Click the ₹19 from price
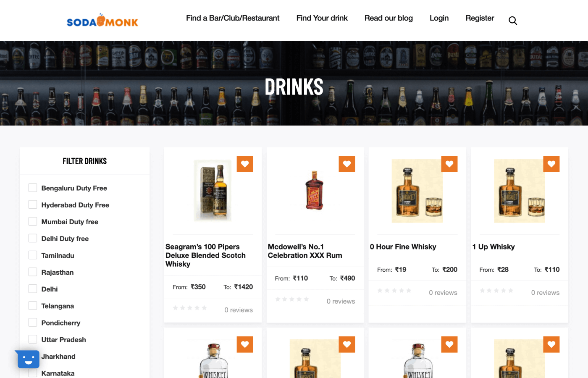The height and width of the screenshot is (378, 588). coord(401,269)
